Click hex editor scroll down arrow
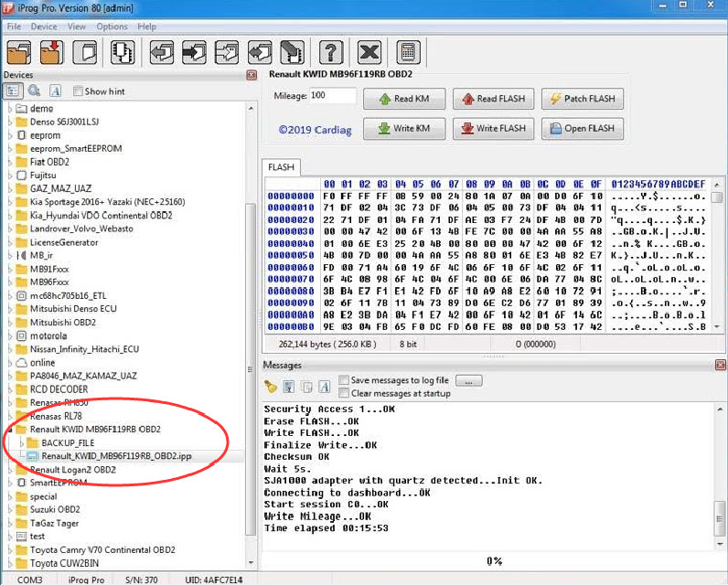The image size is (728, 585). point(717,326)
